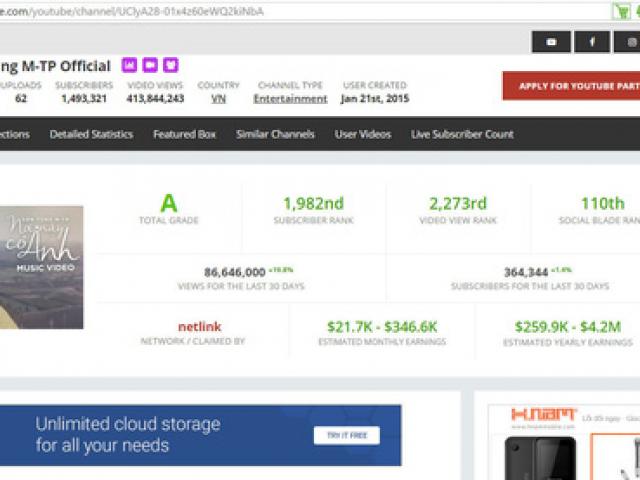
Task: Click the second purple badge beside channel name
Action: point(150,66)
